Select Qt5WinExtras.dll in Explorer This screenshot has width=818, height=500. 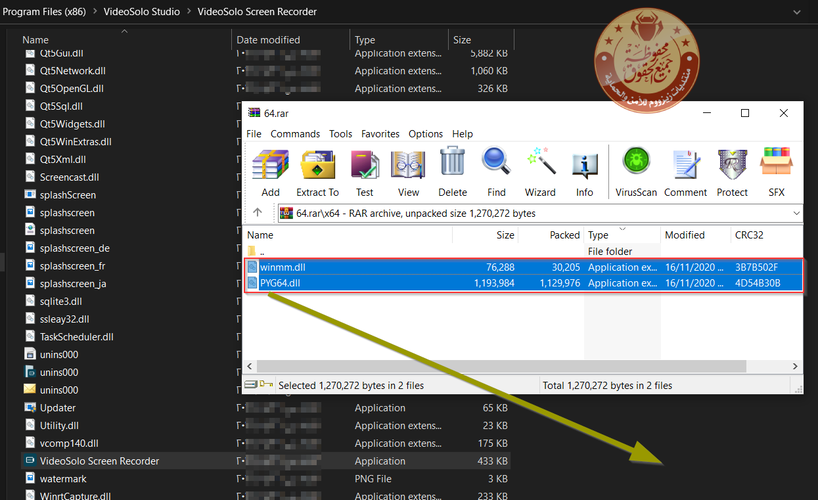click(x=76, y=142)
